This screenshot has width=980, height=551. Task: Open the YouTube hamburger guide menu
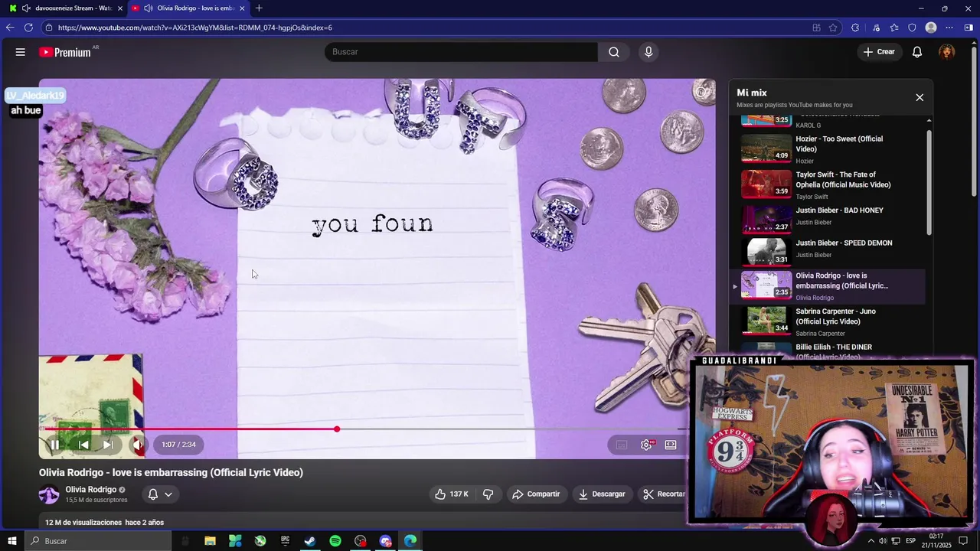click(21, 52)
